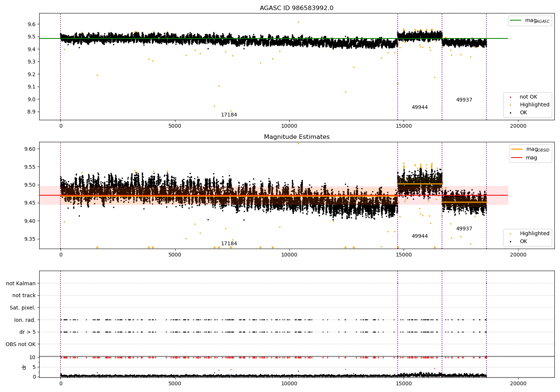Click the 9.6 y-axis tick label

click(x=31, y=24)
